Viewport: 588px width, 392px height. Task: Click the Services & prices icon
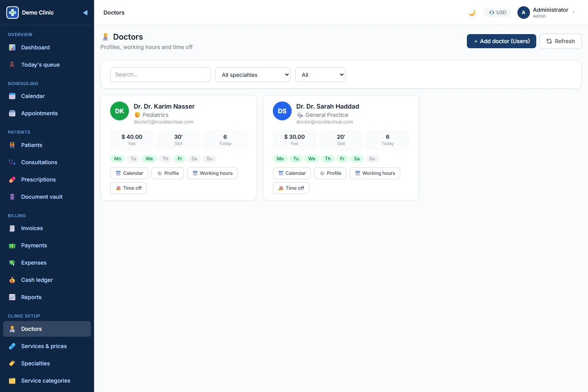pyautogui.click(x=12, y=346)
